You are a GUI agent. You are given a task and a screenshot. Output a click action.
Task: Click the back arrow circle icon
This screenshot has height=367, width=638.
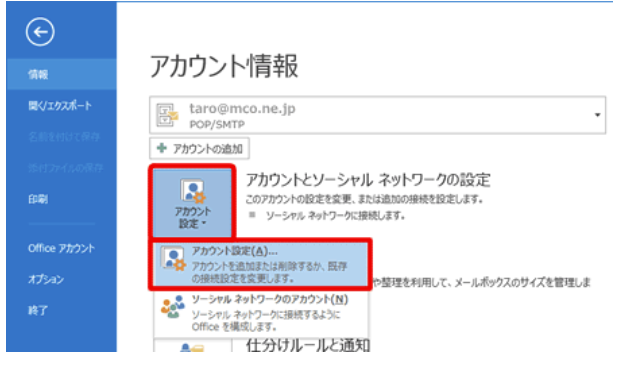40,32
